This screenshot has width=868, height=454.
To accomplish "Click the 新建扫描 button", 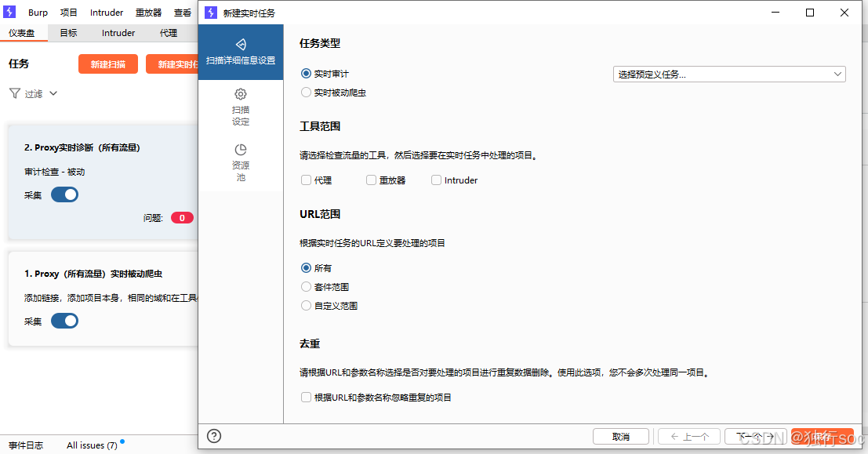I will tap(108, 64).
